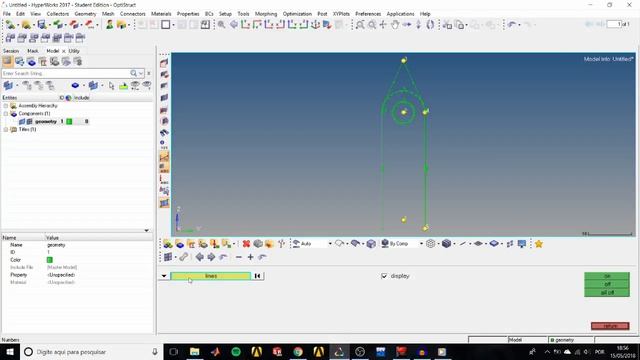Click the plus icon in lower toolbar
640x360 pixels.
pos(251,257)
